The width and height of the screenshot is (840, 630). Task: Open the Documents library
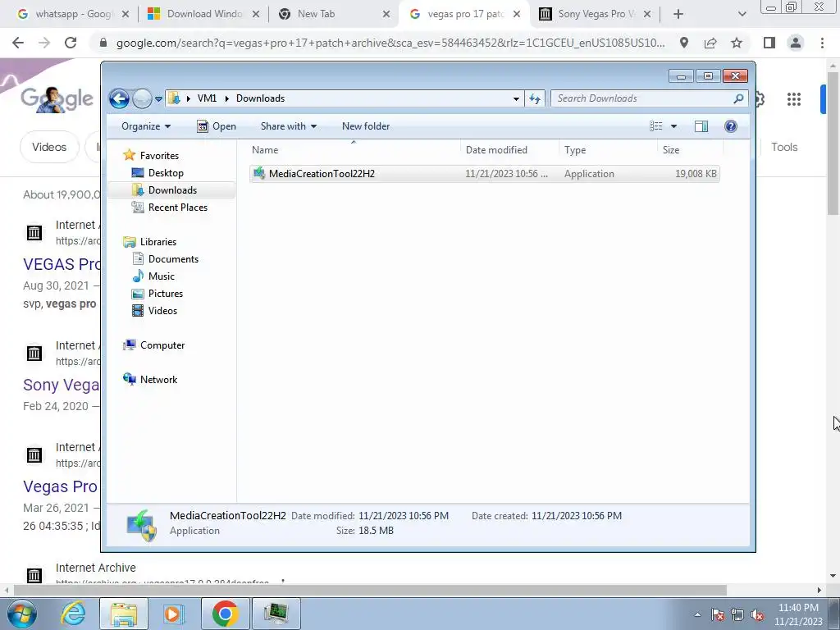click(x=166, y=259)
